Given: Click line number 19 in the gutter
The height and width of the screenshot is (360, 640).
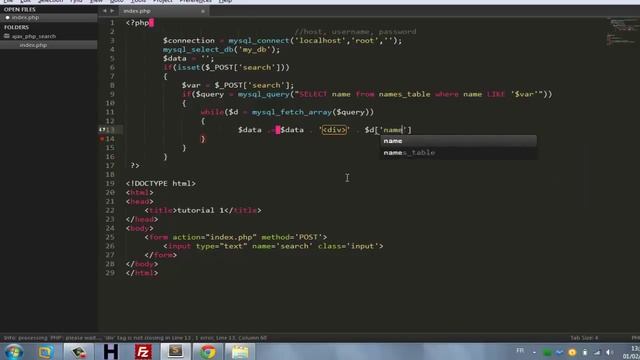Looking at the screenshot, I should click(110, 183).
